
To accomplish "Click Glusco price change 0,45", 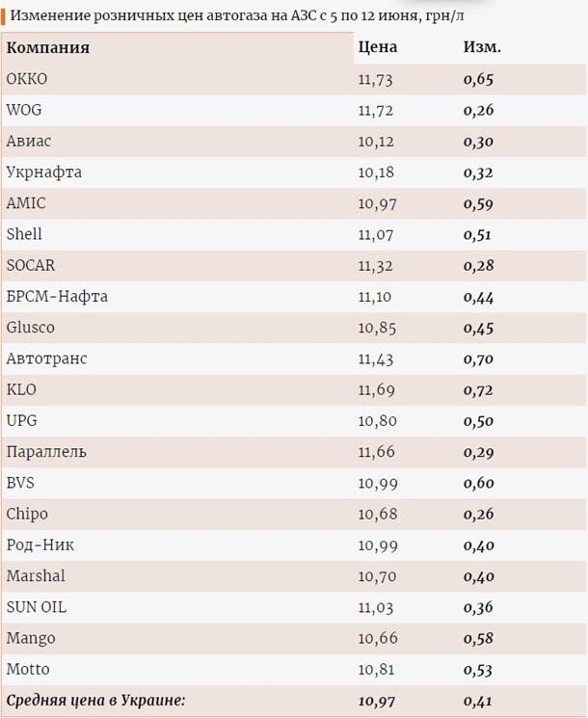I will coord(478,328).
